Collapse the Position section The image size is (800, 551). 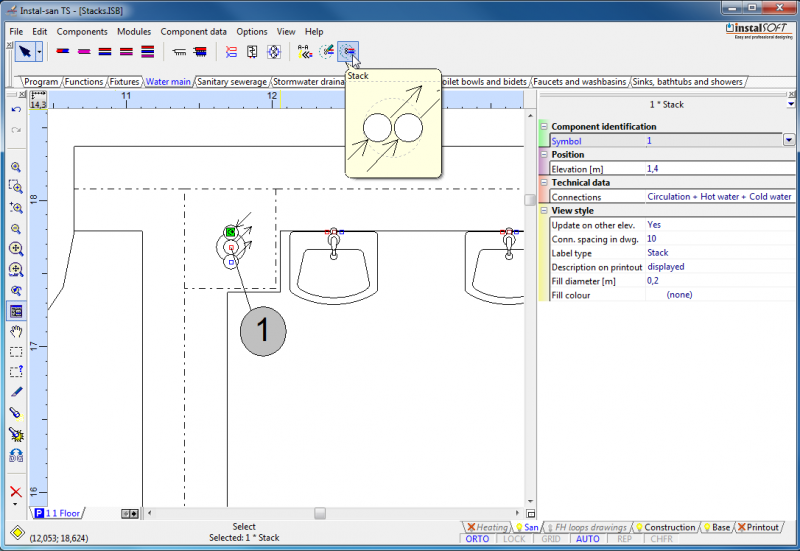544,154
